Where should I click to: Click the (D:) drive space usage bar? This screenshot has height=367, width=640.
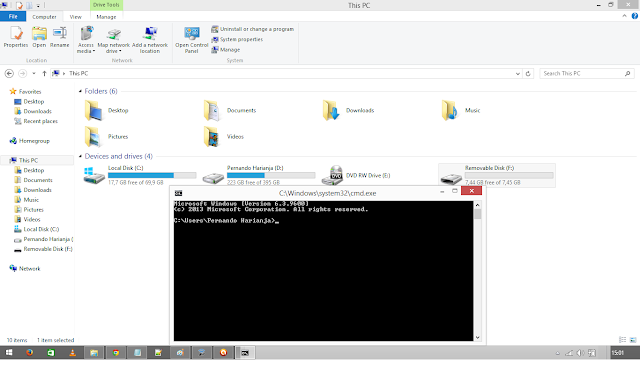pos(271,175)
